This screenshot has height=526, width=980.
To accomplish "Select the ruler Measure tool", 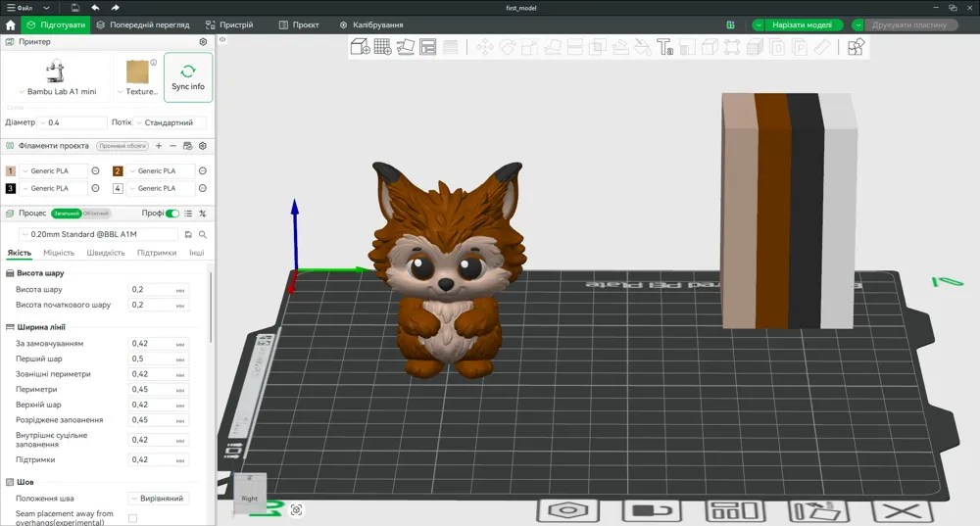I will pyautogui.click(x=822, y=47).
